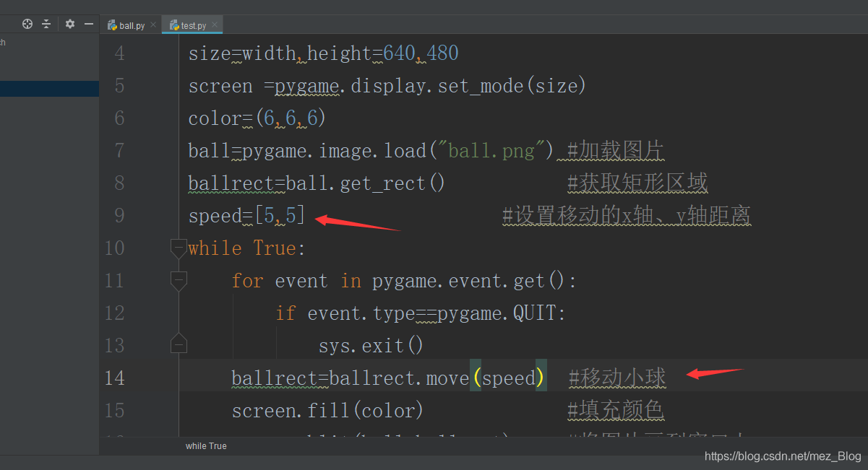Click the fold marker next to line 13
This screenshot has width=868, height=470.
pyautogui.click(x=179, y=345)
